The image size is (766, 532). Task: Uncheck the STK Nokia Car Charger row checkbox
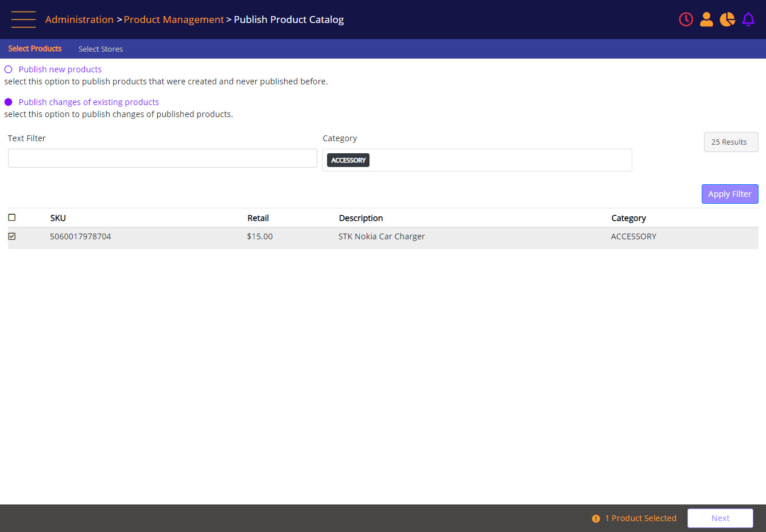(12, 236)
